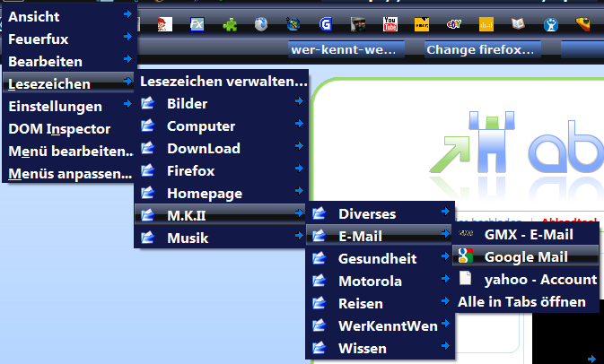This screenshot has width=604, height=364.
Task: Expand the Einstellungen submenu arrow
Action: point(127,104)
